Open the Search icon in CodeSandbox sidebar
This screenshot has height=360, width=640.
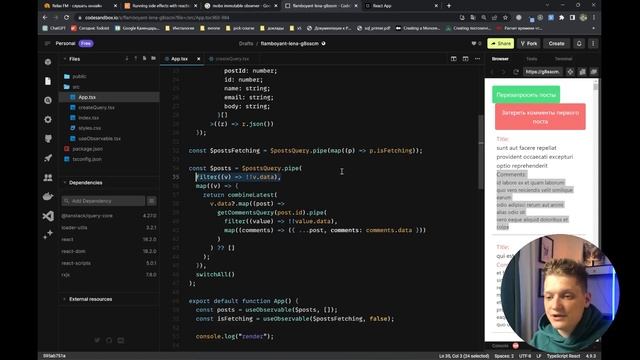pos(48,100)
